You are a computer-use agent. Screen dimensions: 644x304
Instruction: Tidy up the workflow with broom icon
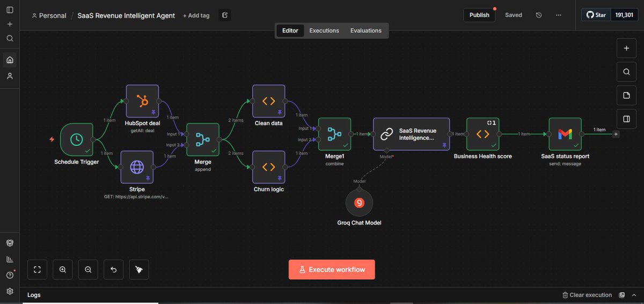click(139, 270)
